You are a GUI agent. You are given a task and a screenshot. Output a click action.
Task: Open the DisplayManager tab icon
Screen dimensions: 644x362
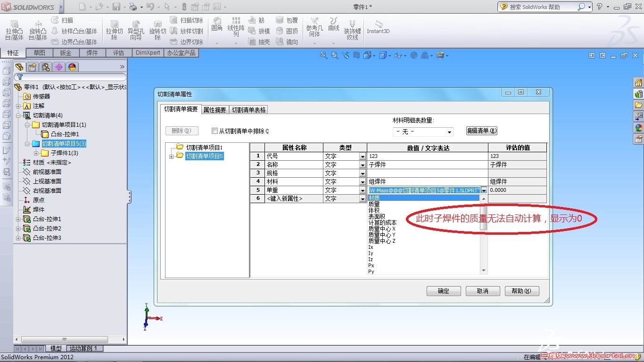point(72,67)
